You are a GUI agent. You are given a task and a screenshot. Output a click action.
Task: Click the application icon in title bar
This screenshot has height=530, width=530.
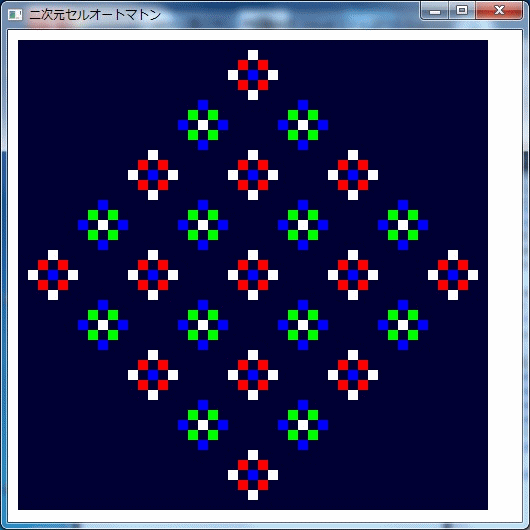[15, 15]
